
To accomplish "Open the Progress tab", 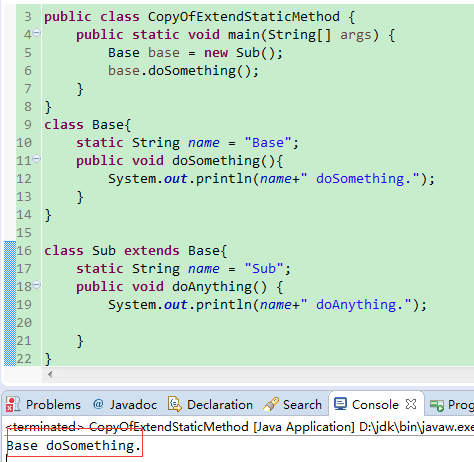I will click(451, 405).
